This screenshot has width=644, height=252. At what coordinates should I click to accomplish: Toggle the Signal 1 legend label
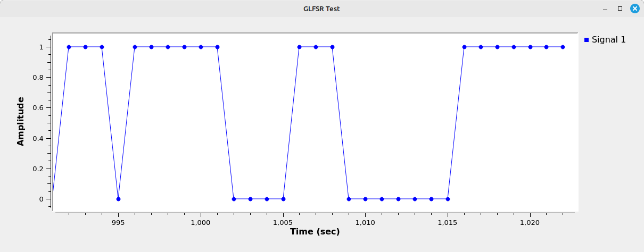click(x=608, y=40)
